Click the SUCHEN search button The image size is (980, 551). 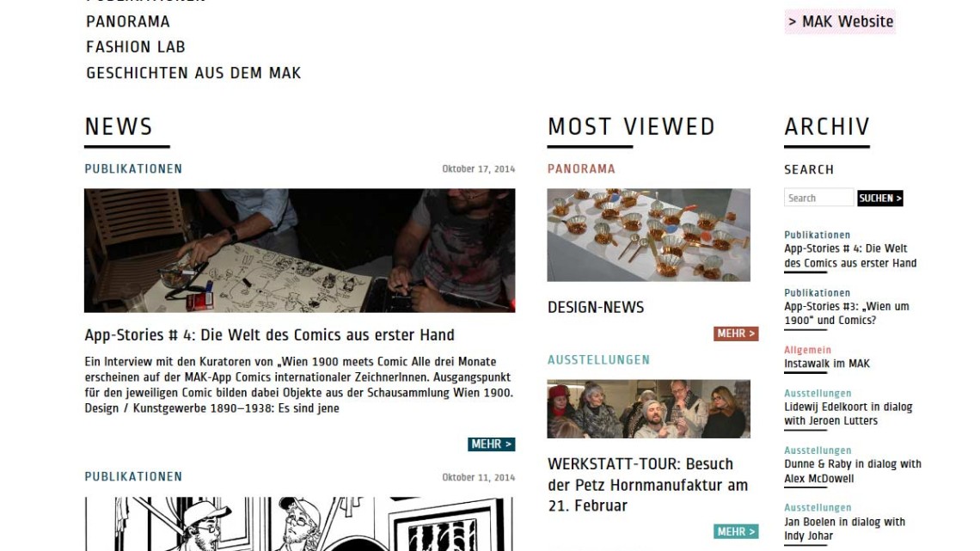tap(880, 198)
